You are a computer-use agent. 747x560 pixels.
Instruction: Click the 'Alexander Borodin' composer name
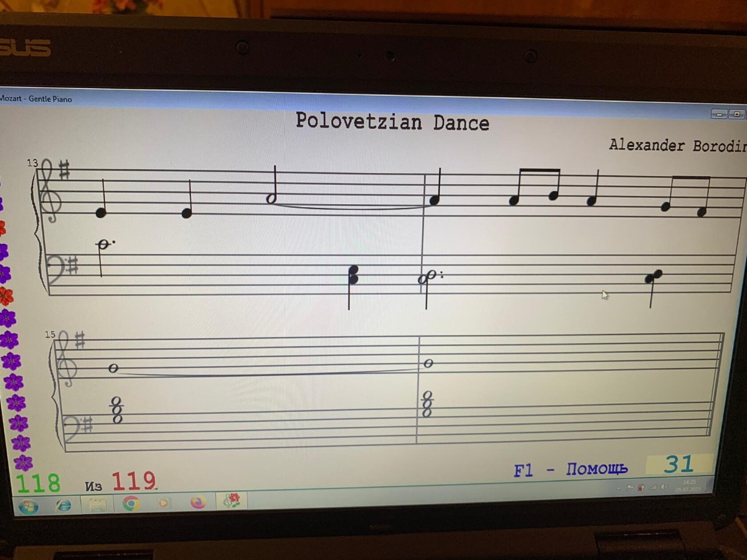tap(677, 146)
